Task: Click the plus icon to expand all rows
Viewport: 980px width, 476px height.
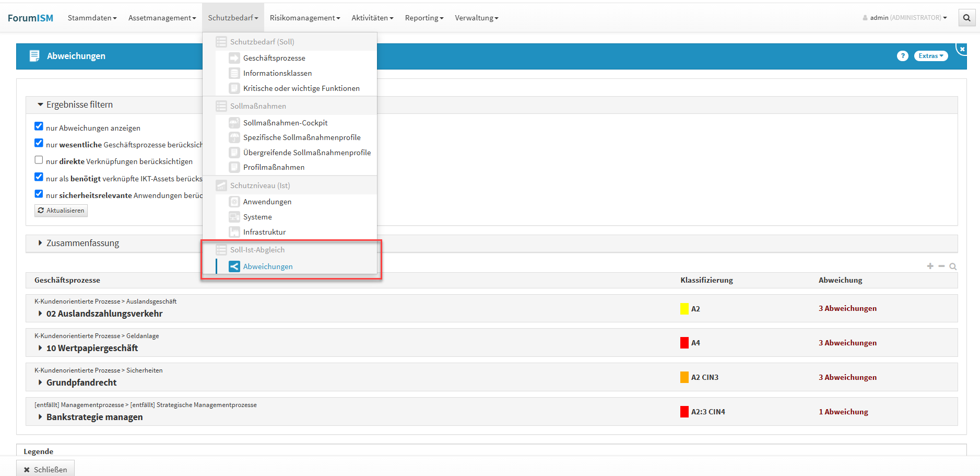Action: pos(930,266)
